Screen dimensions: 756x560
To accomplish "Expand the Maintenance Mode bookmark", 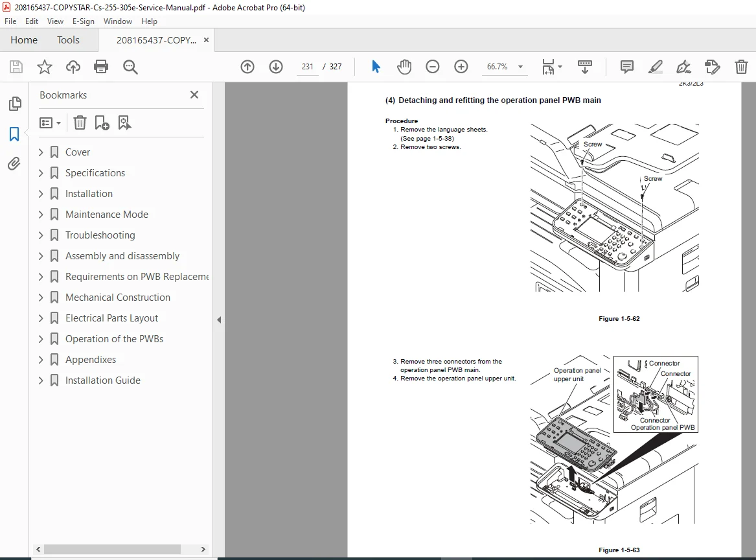I will coord(41,215).
